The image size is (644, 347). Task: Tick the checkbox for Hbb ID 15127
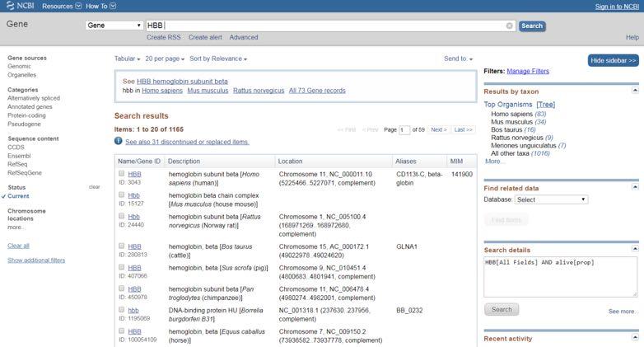(x=122, y=195)
